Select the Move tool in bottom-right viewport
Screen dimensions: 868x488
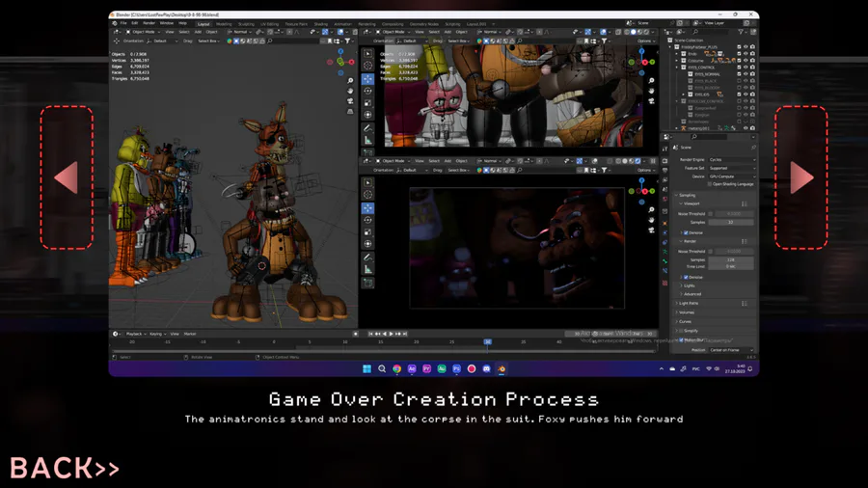point(367,208)
